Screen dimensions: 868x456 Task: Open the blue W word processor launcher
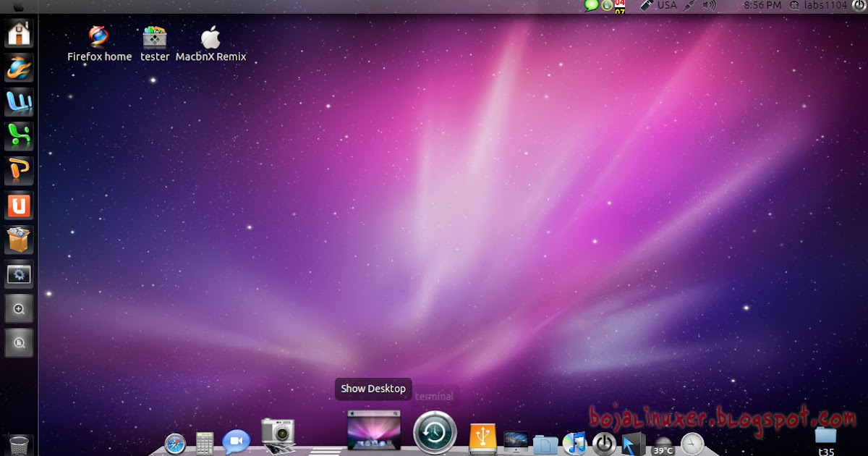point(19,102)
